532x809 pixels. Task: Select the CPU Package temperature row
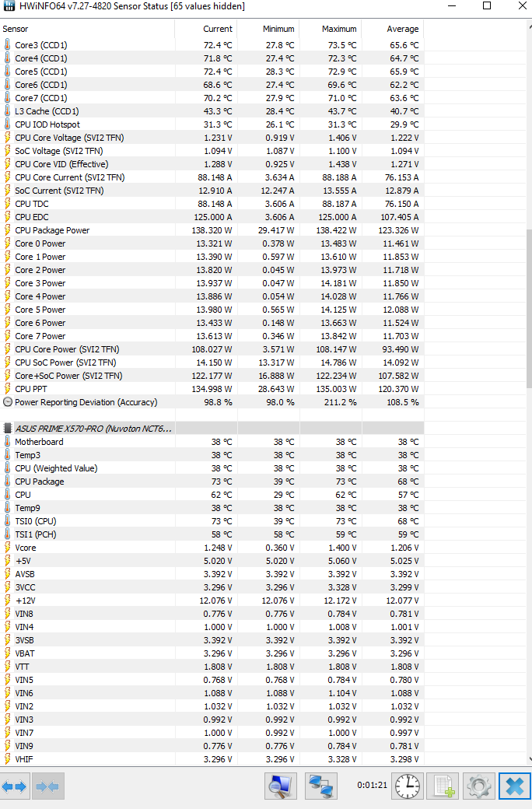pos(212,482)
